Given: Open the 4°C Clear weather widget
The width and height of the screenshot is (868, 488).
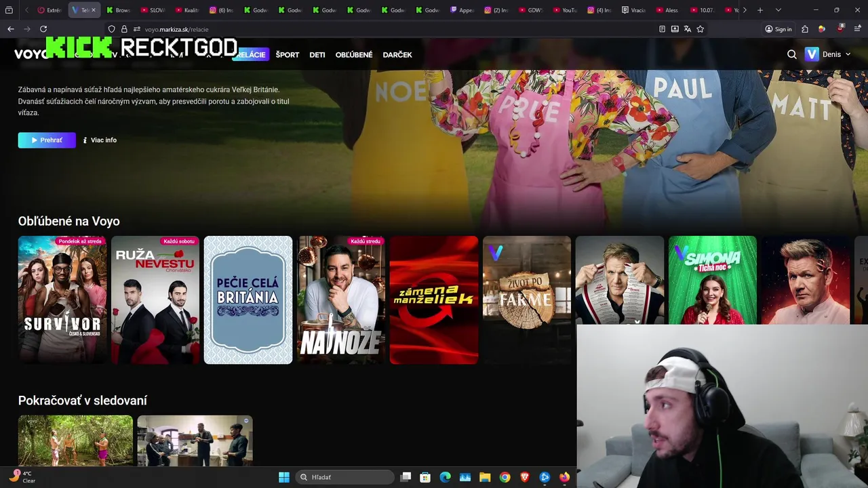Looking at the screenshot, I should tap(22, 476).
